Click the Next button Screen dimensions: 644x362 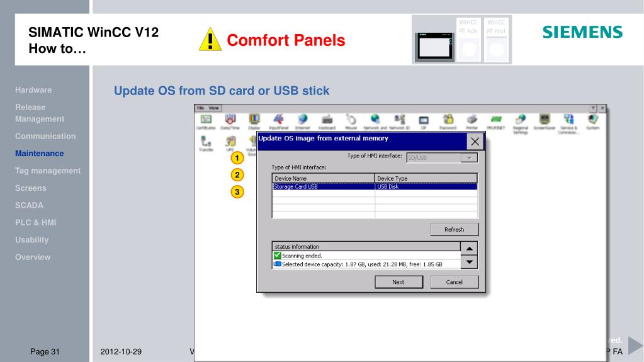tap(398, 282)
